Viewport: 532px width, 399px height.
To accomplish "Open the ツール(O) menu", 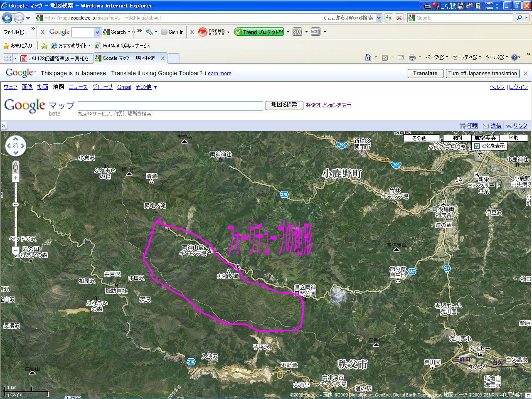I will pos(496,57).
